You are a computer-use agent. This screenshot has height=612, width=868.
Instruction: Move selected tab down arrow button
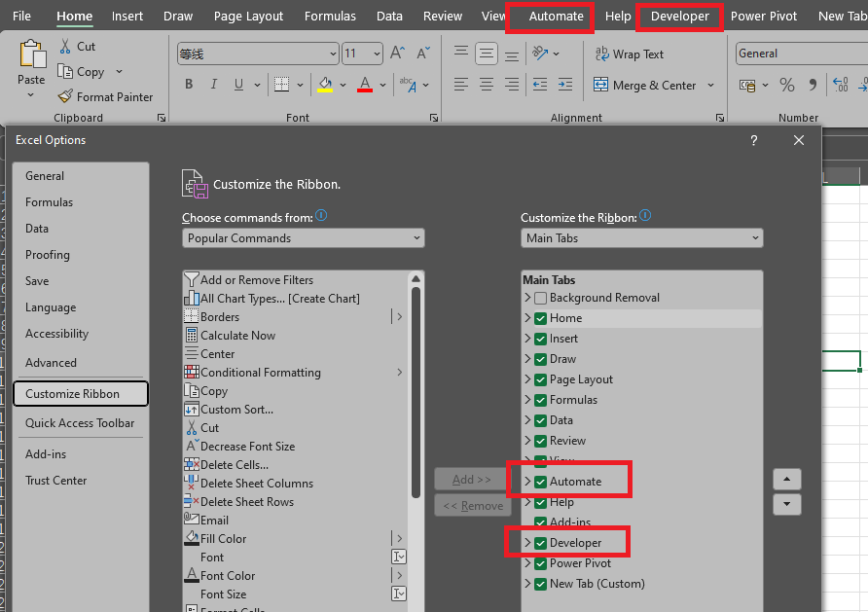pyautogui.click(x=786, y=504)
